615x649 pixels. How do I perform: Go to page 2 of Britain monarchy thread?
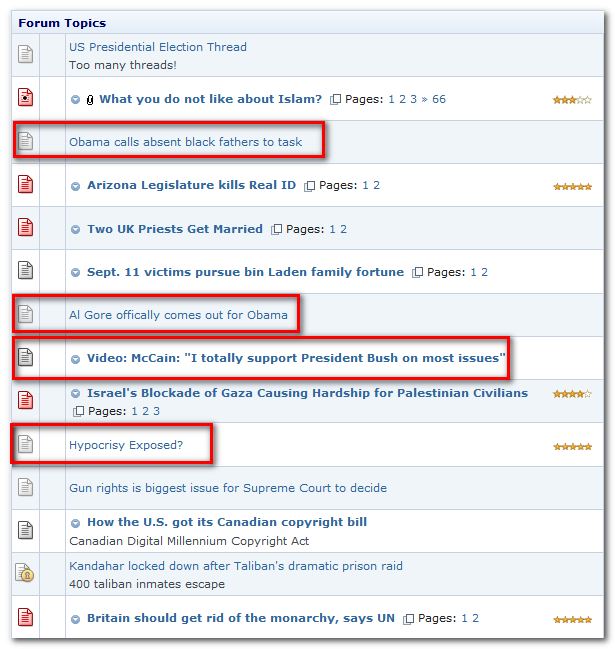[x=475, y=618]
